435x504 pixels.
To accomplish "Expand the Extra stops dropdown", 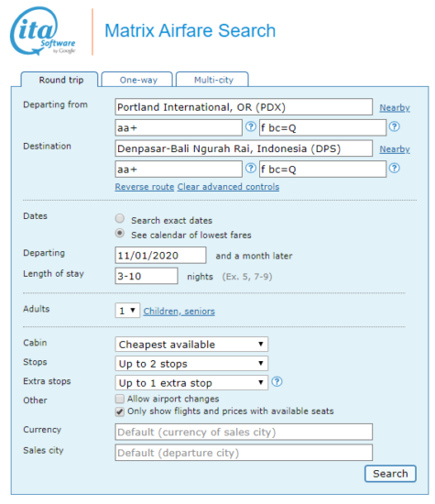I will pos(191,383).
